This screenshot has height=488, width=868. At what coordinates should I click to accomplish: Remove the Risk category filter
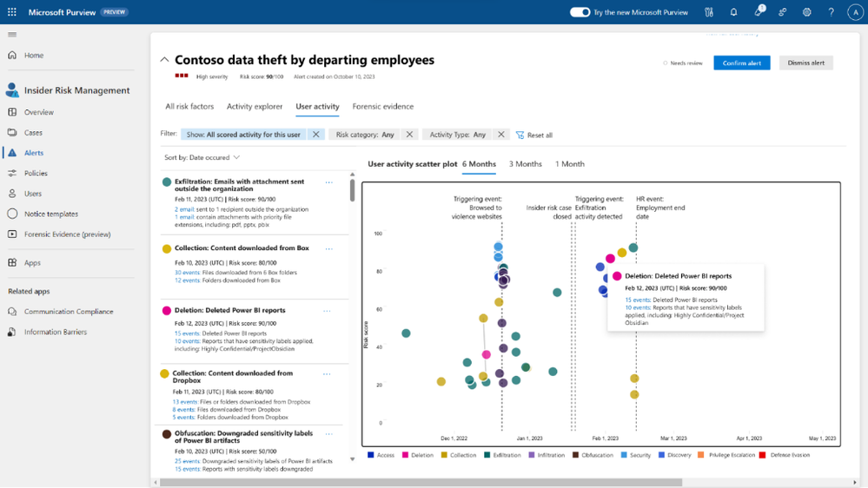coord(409,135)
